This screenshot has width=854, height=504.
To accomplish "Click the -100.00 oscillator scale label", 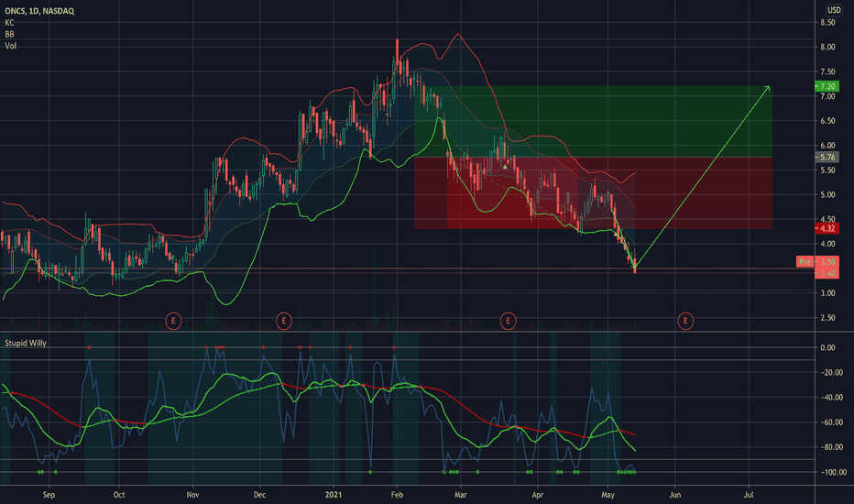I will click(x=833, y=473).
